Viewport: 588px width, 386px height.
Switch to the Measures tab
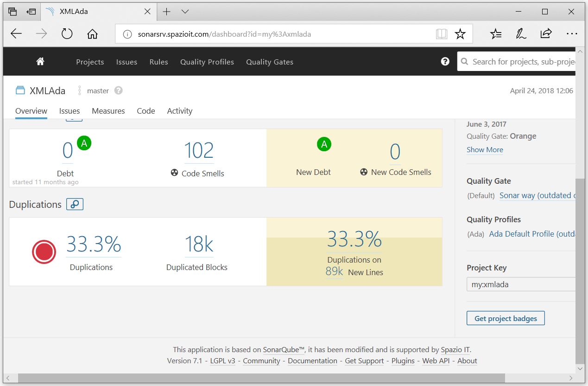[x=108, y=111]
